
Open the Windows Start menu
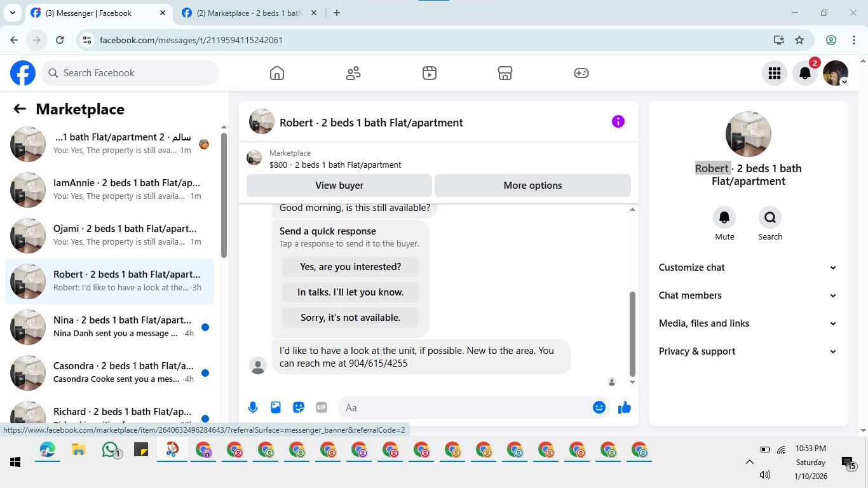(15, 462)
